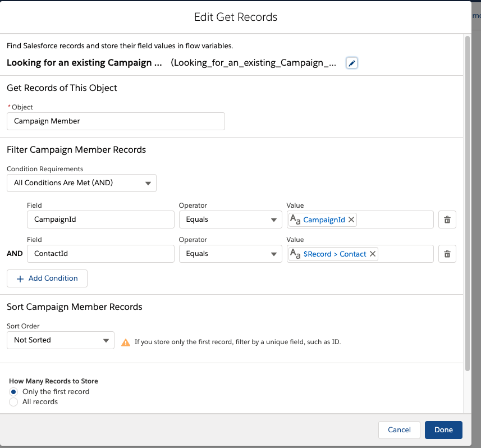Click the ContactId Field input

tap(100, 254)
